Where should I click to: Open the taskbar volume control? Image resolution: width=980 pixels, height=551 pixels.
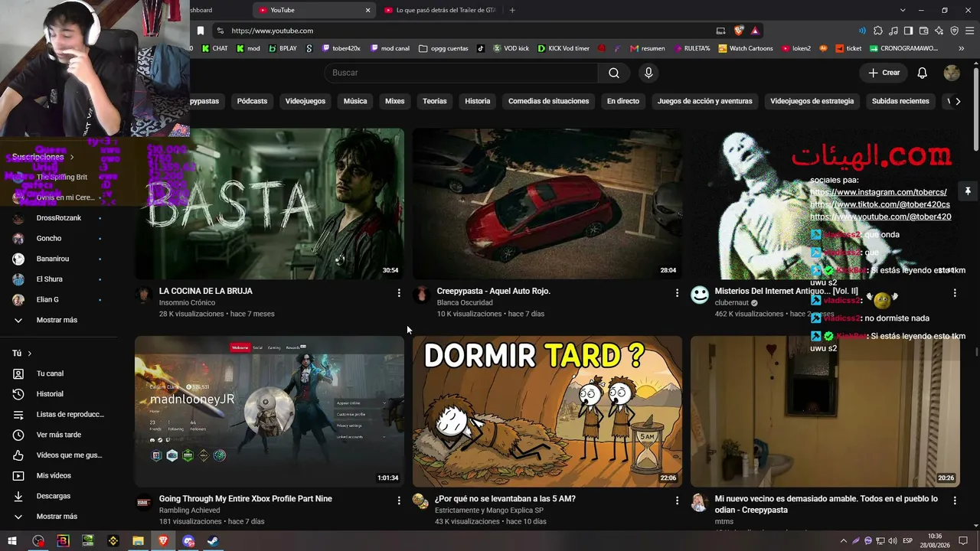click(x=891, y=541)
